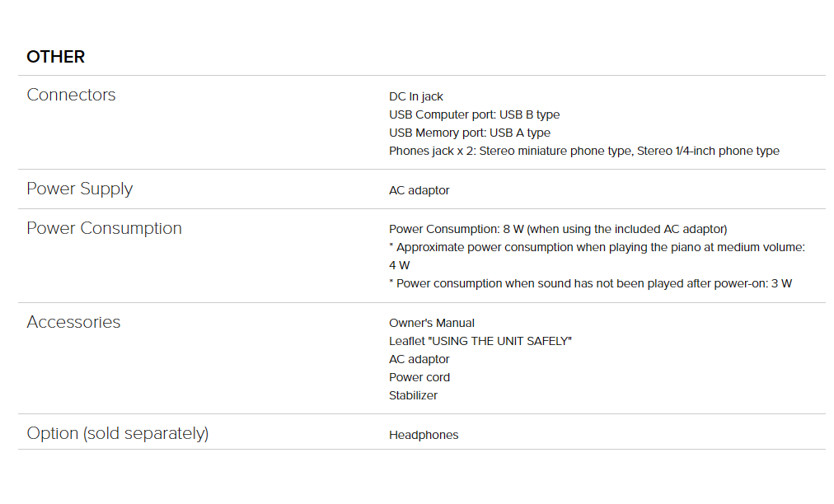Click the DC In jack text
This screenshot has width=834, height=504.
click(416, 96)
